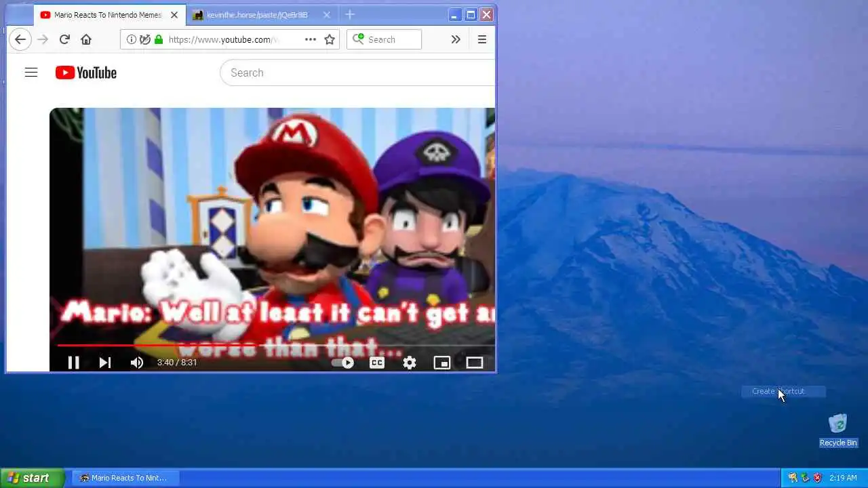Screen dimensions: 868x488
Task: Open the video settings gear
Action: pos(410,363)
